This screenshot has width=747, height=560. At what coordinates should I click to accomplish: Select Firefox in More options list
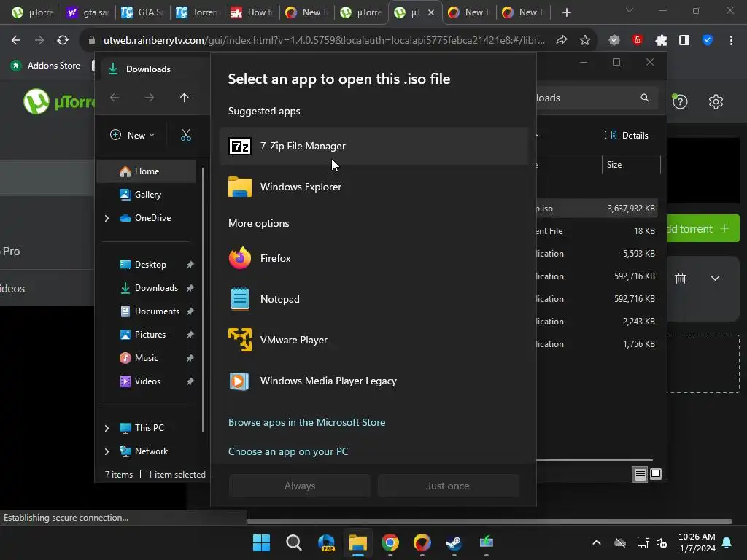pos(373,258)
